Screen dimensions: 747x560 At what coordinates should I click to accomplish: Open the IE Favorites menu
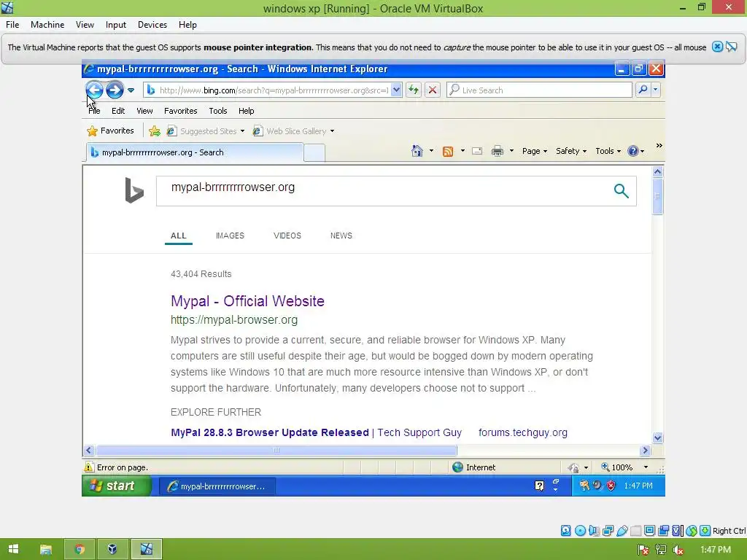(x=181, y=111)
